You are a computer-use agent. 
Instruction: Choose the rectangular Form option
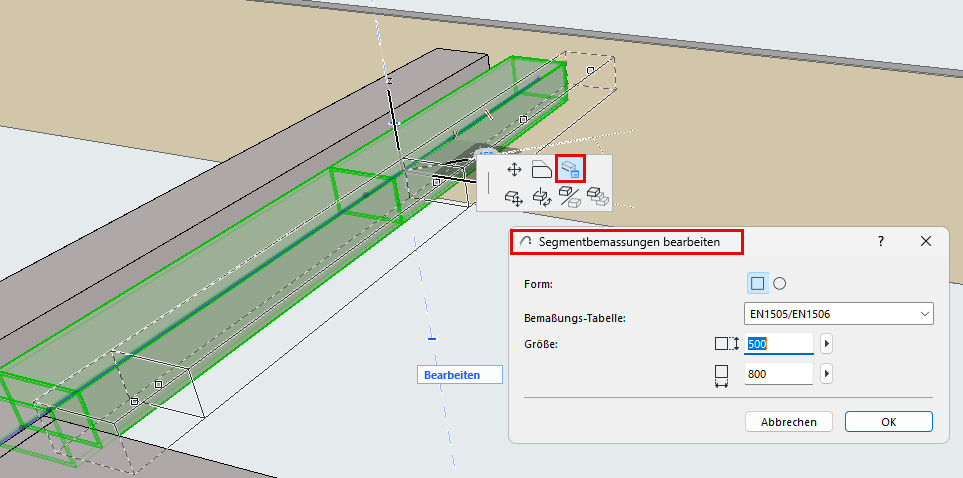758,283
